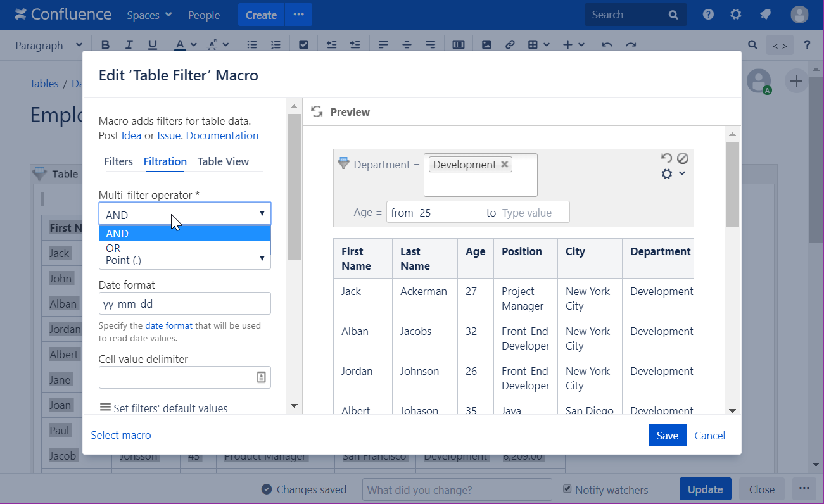Click the undo filter changes icon
This screenshot has width=824, height=504.
(666, 158)
